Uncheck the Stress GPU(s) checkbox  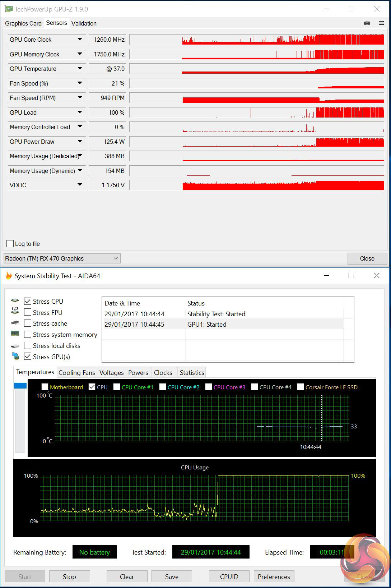28,357
